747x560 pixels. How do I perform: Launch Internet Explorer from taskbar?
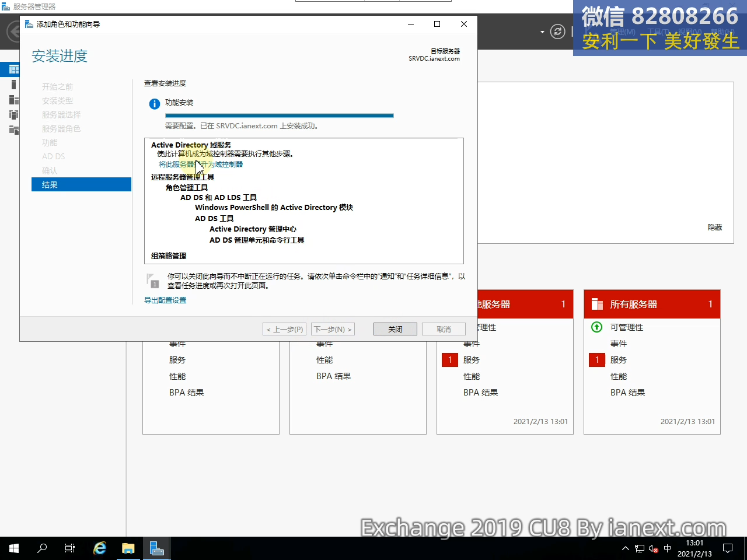[100, 548]
